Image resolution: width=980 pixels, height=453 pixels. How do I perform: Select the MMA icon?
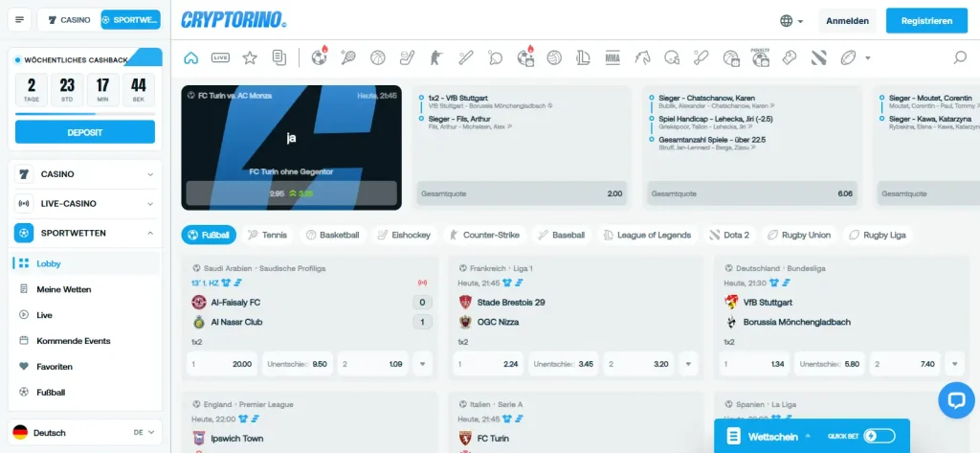point(612,57)
